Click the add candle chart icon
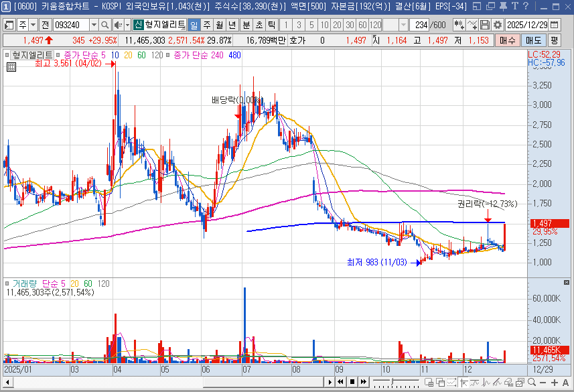 coord(459,25)
